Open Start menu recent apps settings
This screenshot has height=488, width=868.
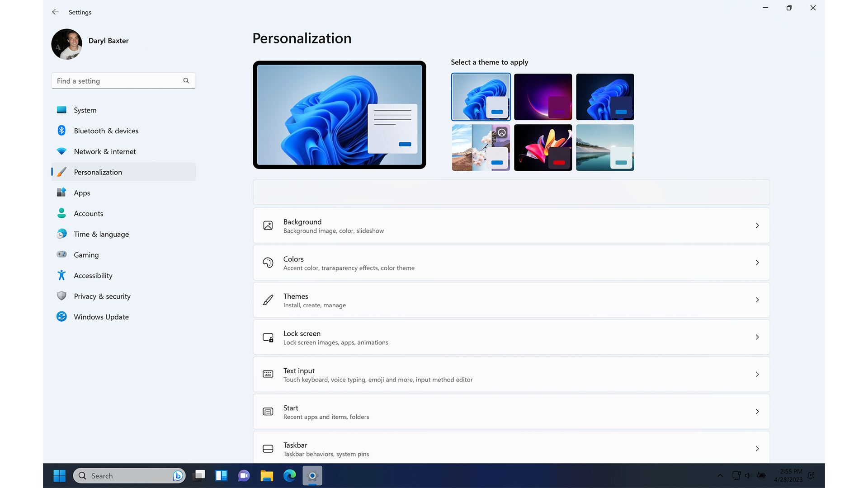point(511,411)
